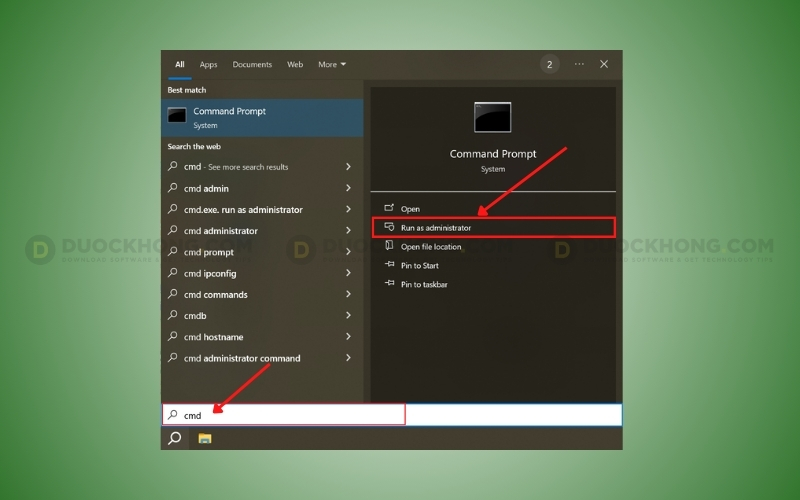Image resolution: width=800 pixels, height=500 pixels.
Task: Expand the 'cmdb' suggestion arrow
Action: coord(348,315)
